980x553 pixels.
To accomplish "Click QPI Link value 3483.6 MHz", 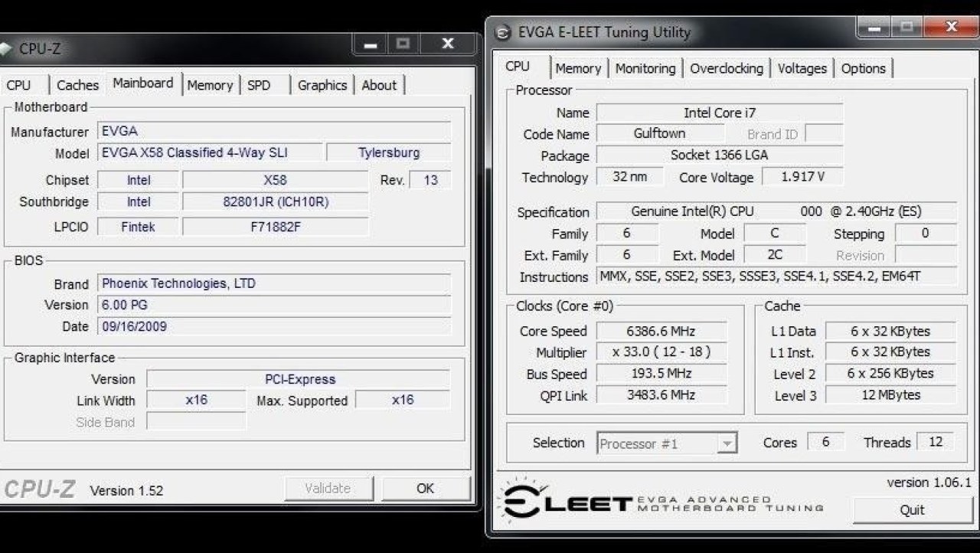I will pos(660,395).
